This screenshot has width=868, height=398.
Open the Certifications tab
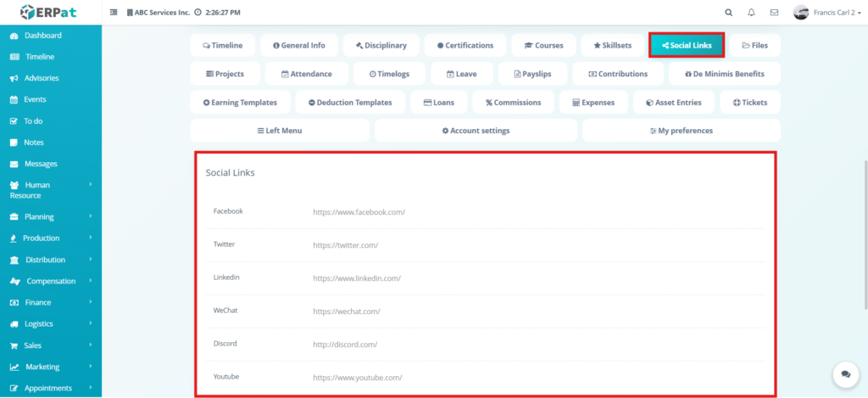[465, 46]
